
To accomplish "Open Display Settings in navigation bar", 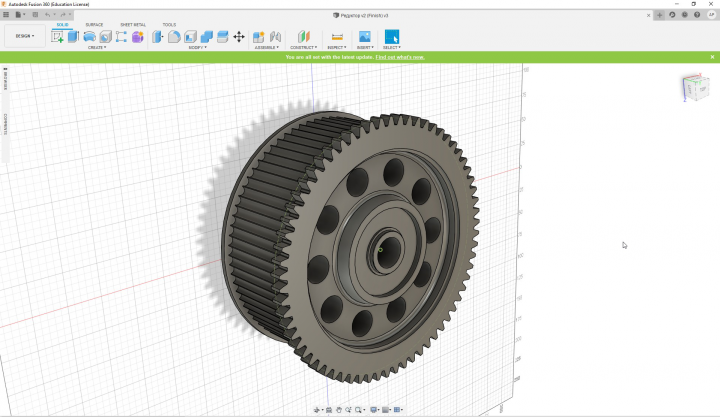I will (x=374, y=410).
